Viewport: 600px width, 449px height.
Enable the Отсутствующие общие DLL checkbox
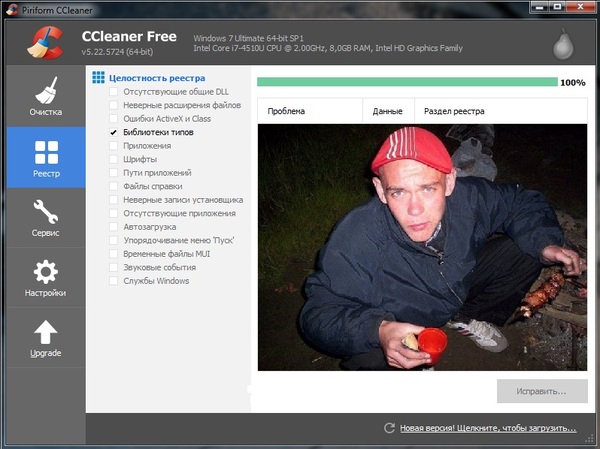[114, 92]
